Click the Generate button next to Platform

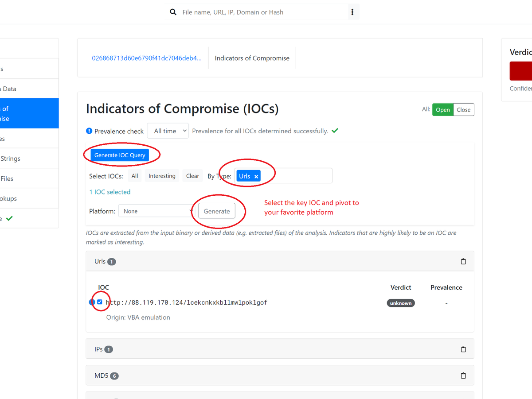tap(217, 211)
